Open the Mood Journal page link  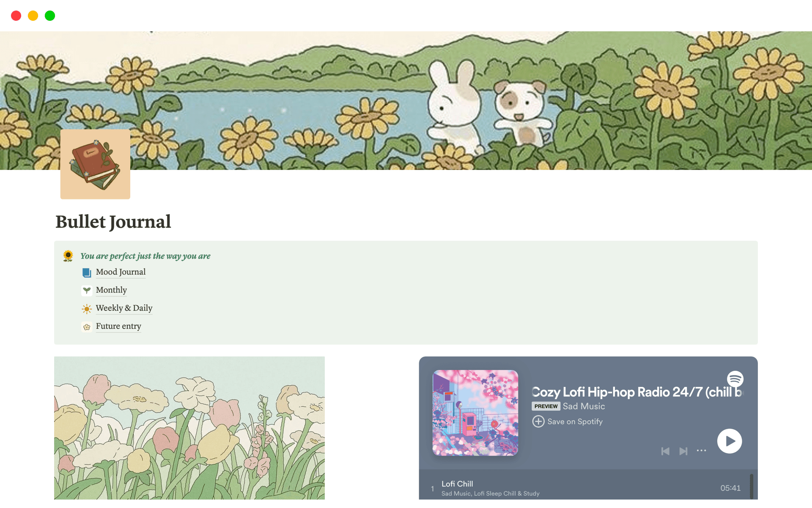[x=121, y=272]
